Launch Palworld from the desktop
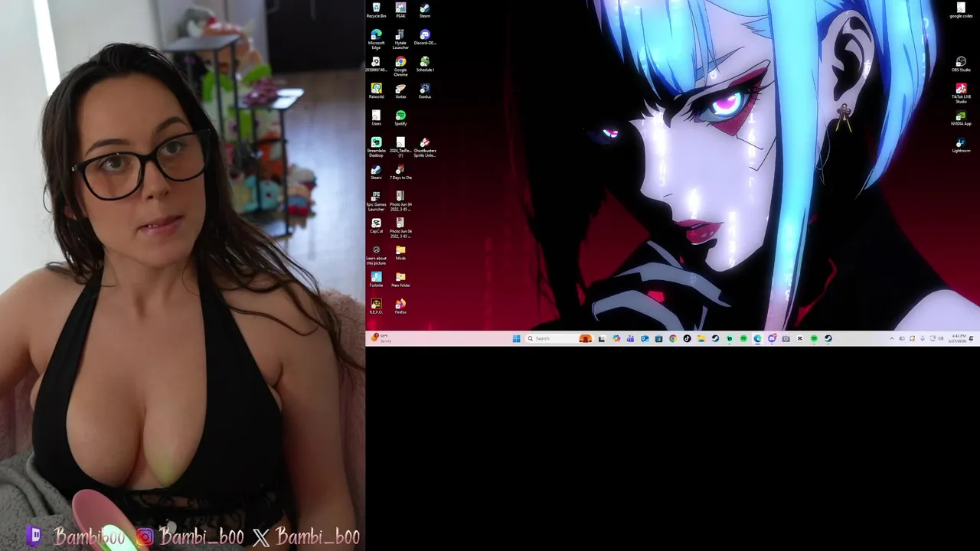Viewport: 980px width, 551px height. click(376, 91)
